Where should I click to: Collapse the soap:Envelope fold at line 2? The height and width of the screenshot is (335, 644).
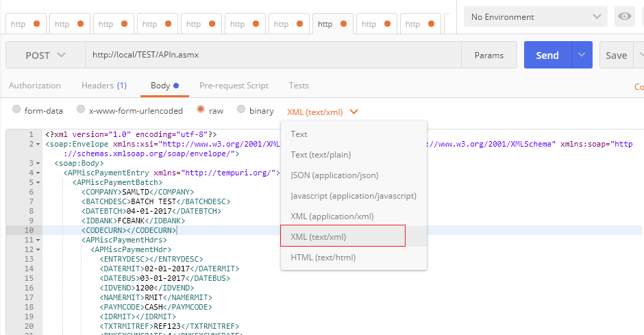(38, 144)
